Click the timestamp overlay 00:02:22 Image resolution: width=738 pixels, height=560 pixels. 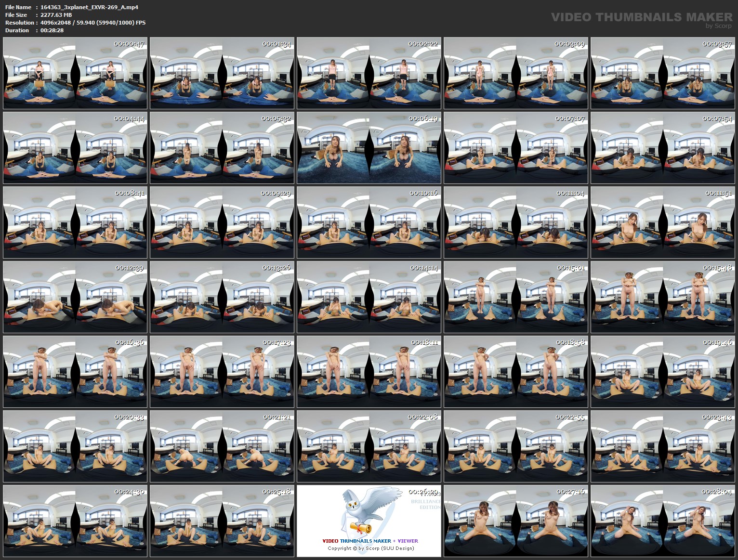(x=422, y=44)
